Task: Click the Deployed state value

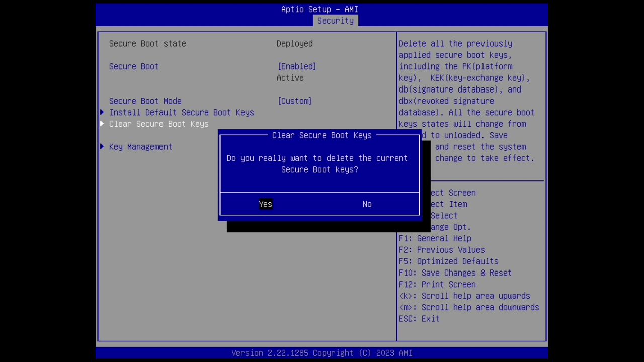Action: 294,44
